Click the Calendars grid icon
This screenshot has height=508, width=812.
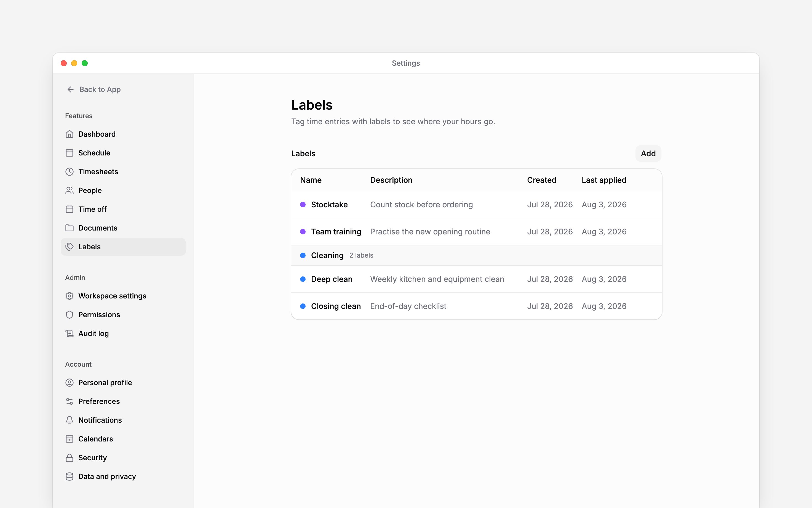[x=70, y=439]
